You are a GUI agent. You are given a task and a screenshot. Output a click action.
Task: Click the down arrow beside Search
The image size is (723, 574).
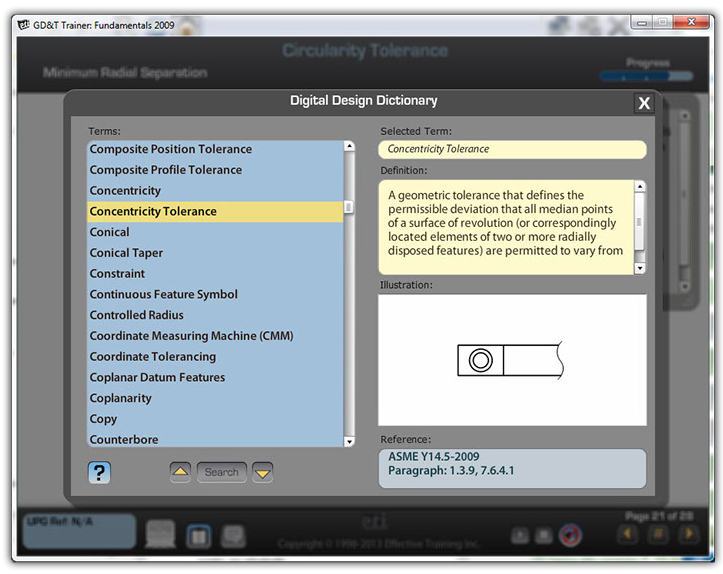click(x=262, y=472)
